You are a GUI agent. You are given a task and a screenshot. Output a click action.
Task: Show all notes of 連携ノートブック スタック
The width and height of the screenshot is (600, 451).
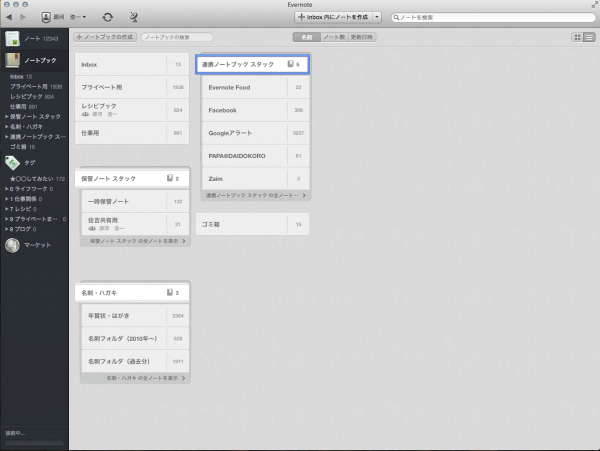[x=256, y=195]
